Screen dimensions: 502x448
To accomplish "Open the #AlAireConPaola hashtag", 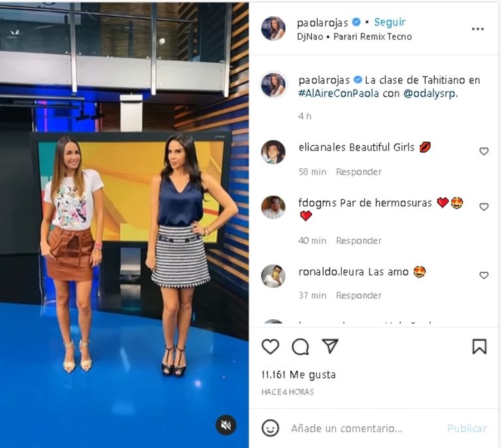I will coord(339,94).
